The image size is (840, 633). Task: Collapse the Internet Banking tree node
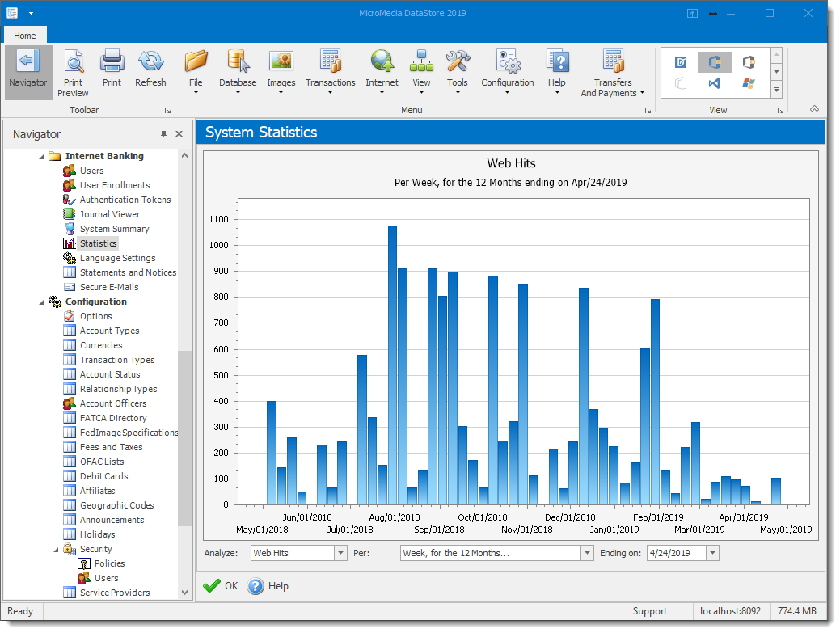[x=42, y=157]
